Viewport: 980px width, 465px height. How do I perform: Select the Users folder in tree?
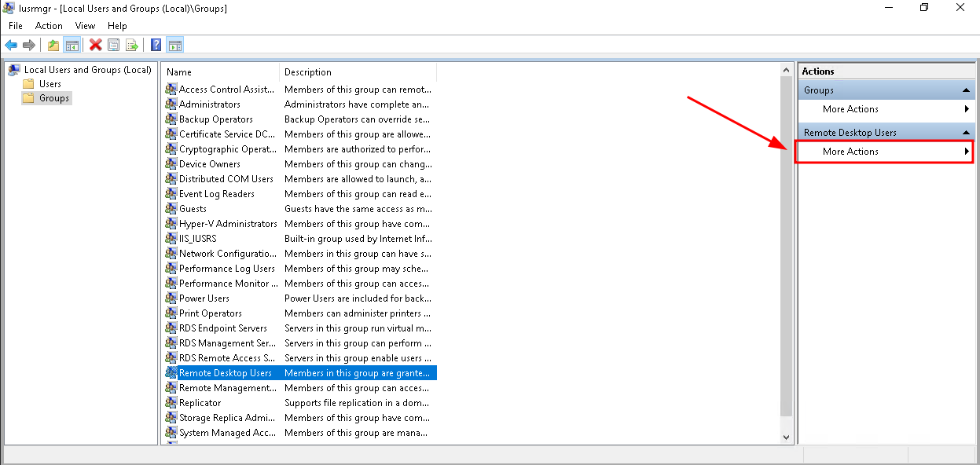[x=50, y=84]
